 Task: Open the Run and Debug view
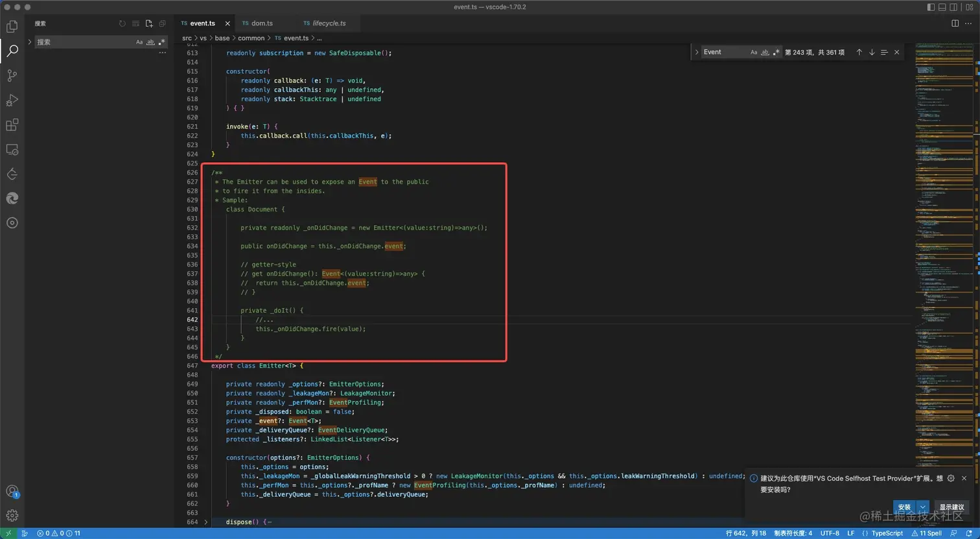(12, 100)
